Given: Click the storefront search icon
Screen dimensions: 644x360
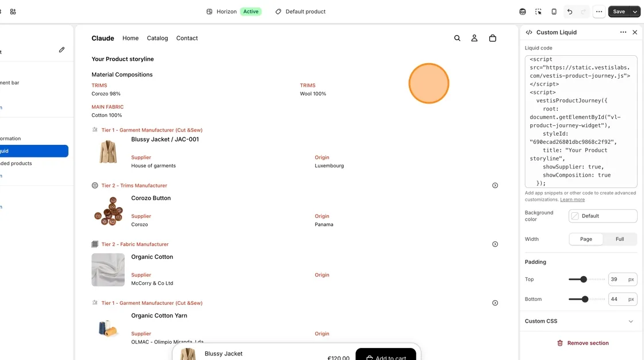Looking at the screenshot, I should [457, 38].
